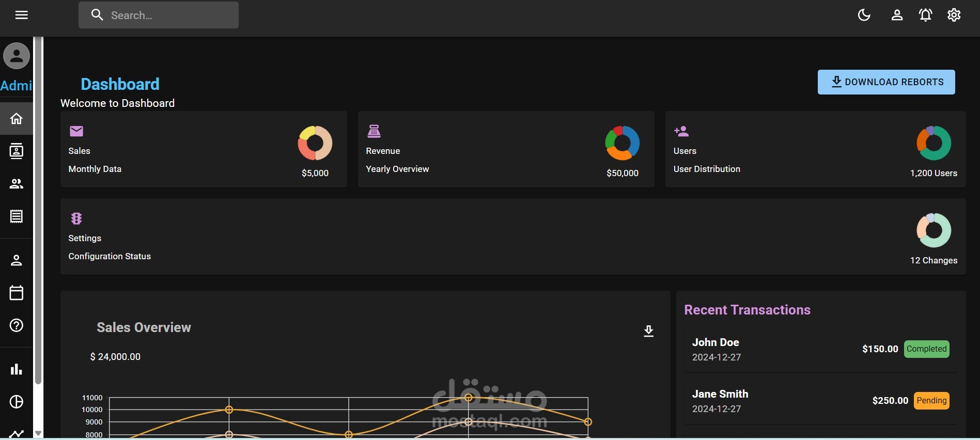Click the Sales donut chart
Image resolution: width=980 pixels, height=440 pixels.
pyautogui.click(x=315, y=143)
